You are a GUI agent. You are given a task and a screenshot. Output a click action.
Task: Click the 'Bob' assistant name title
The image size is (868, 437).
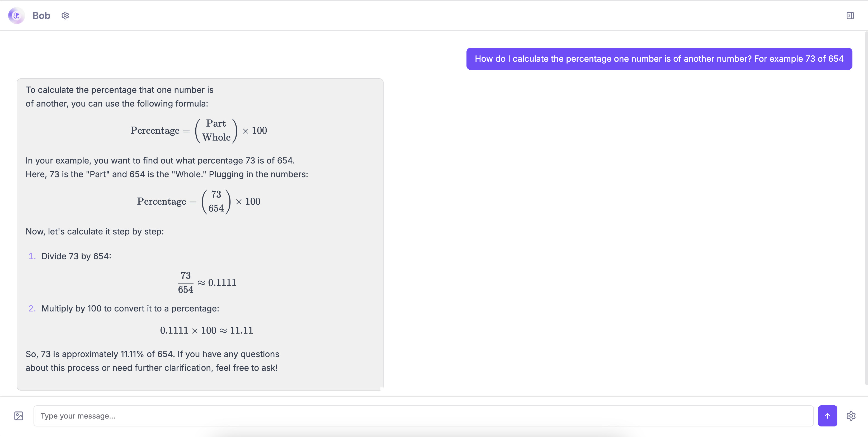[41, 16]
